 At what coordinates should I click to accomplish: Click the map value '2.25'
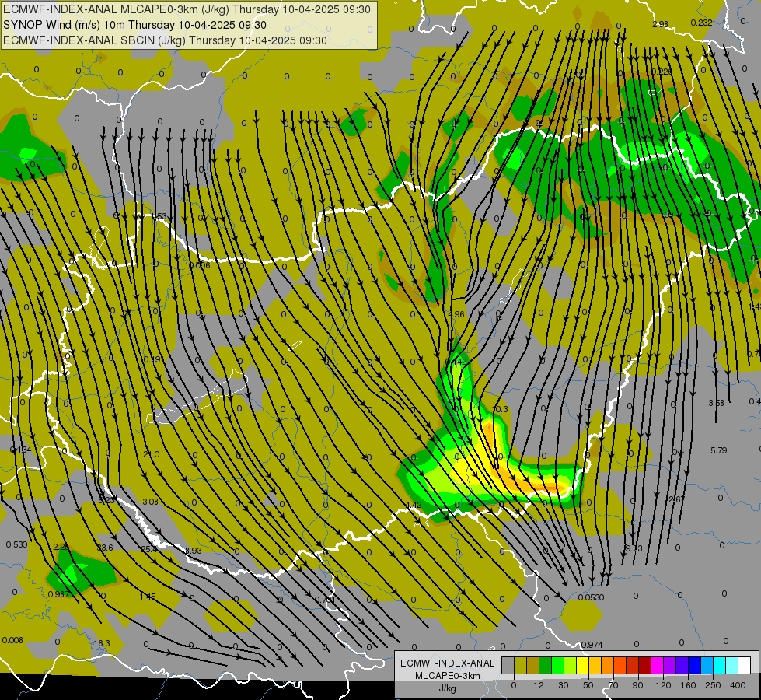coord(61,547)
